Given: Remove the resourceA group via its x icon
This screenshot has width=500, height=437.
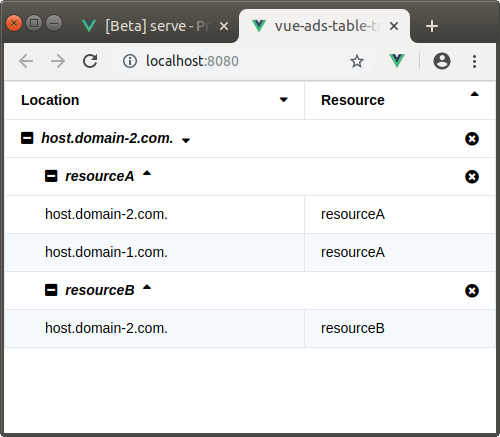Looking at the screenshot, I should (472, 177).
